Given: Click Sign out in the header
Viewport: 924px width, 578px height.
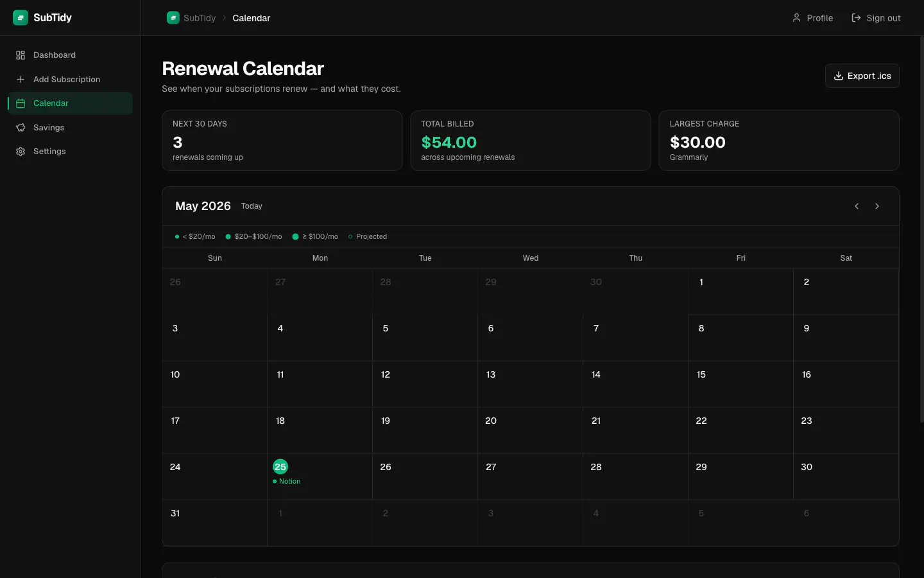Looking at the screenshot, I should 876,18.
